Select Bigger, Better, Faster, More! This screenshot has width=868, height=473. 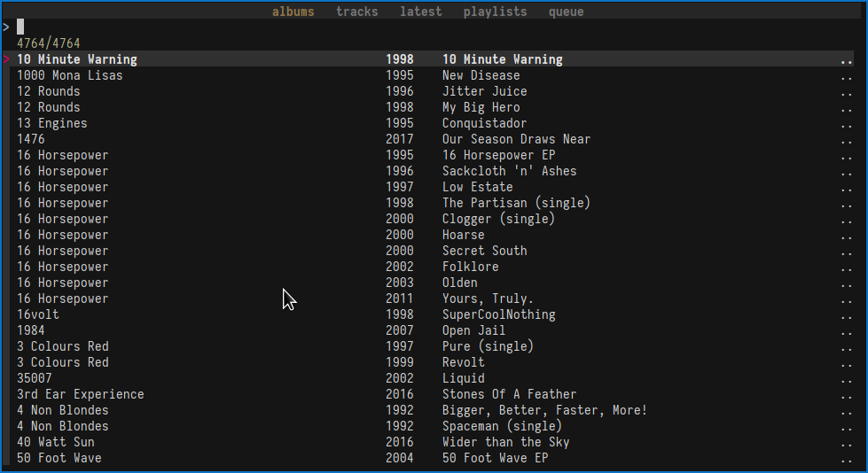click(544, 410)
